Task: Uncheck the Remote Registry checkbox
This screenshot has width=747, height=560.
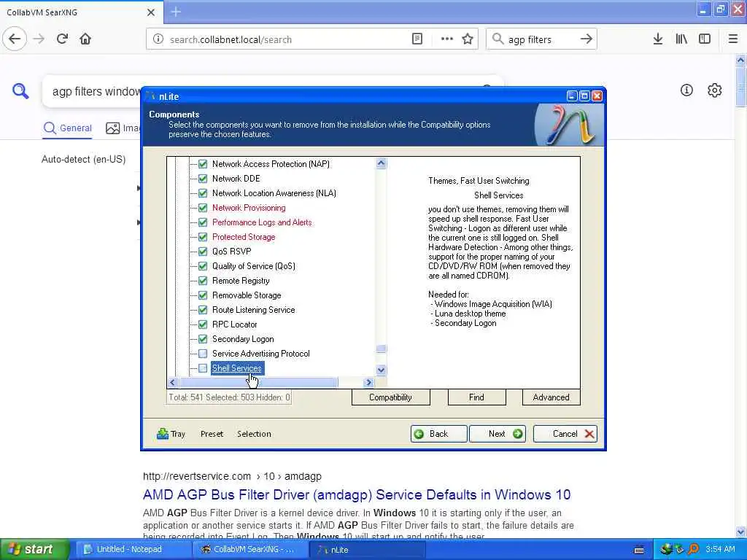Action: tap(203, 281)
